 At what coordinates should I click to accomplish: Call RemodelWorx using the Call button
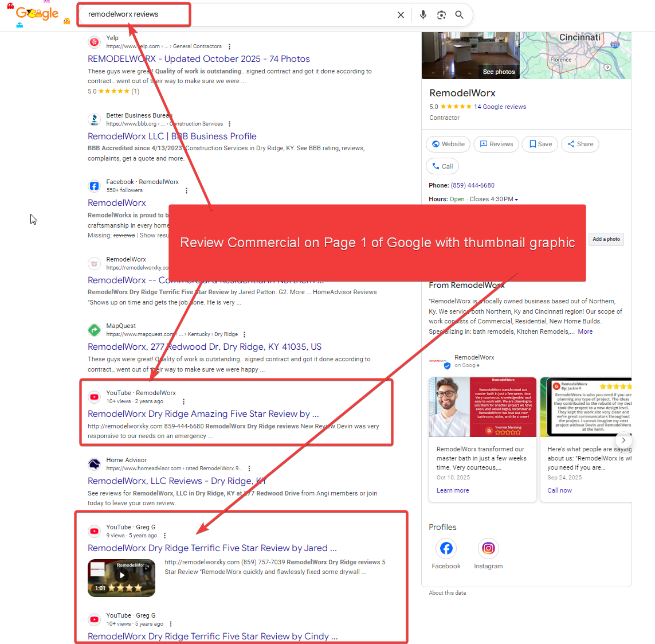442,166
